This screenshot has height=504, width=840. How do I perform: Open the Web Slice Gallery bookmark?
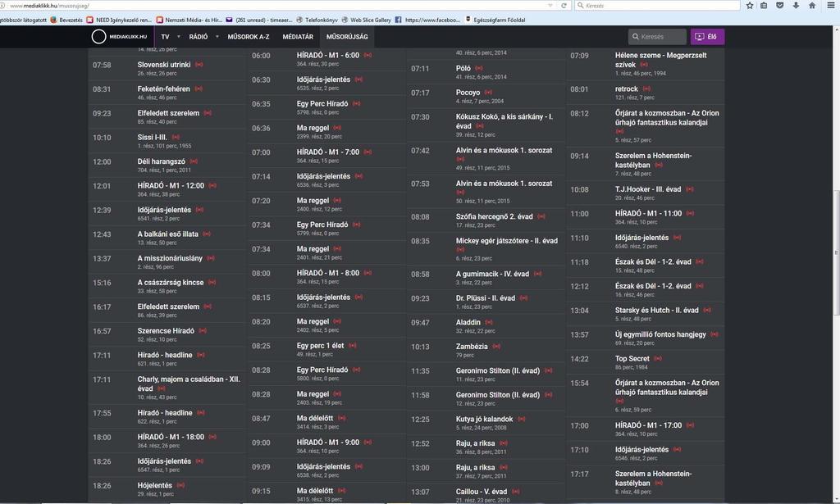[x=366, y=20]
